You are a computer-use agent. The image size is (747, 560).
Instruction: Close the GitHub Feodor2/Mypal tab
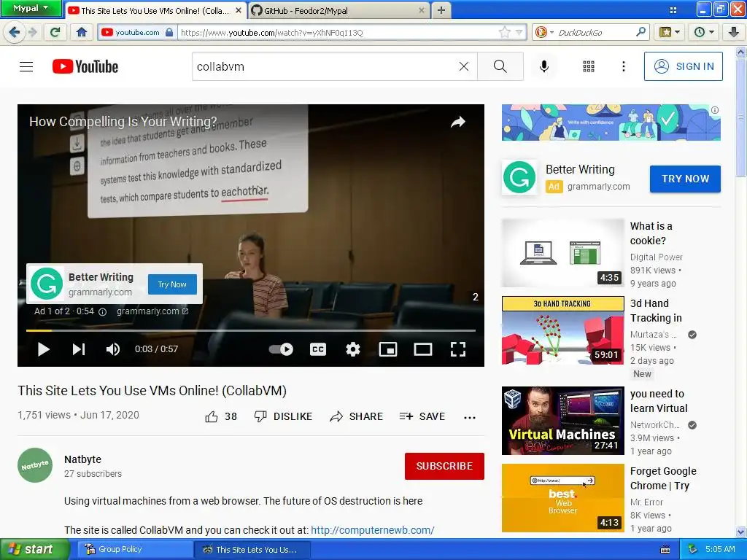(x=421, y=10)
